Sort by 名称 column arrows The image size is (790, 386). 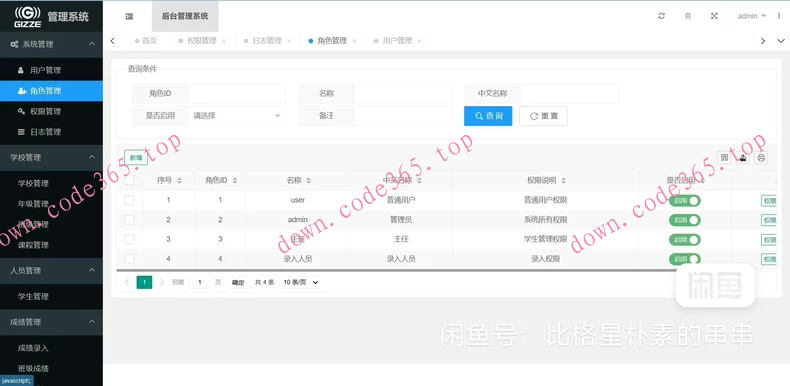pyautogui.click(x=309, y=180)
